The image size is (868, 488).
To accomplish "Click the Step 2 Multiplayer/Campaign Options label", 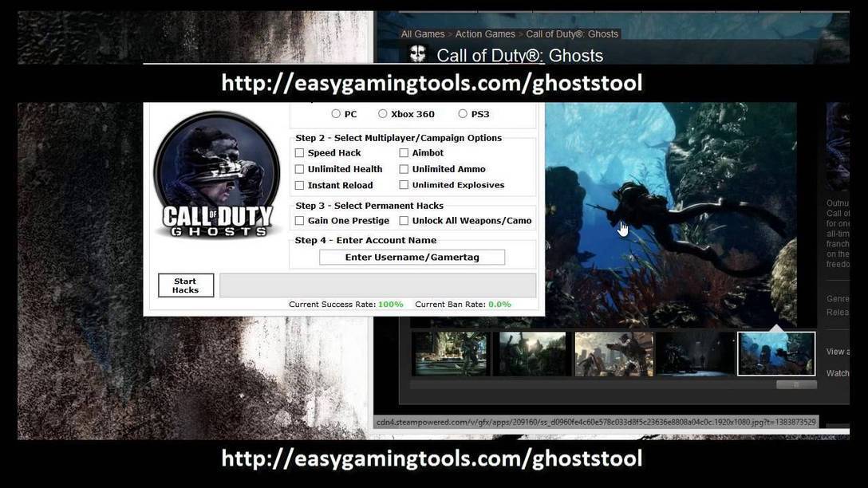I will pos(399,138).
